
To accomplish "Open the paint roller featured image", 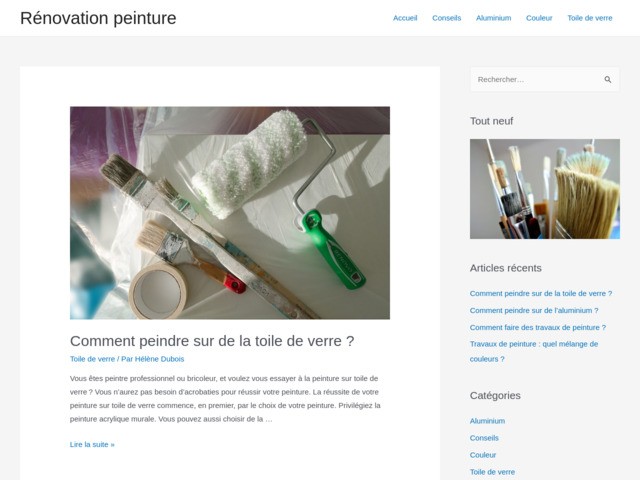I will tap(230, 213).
